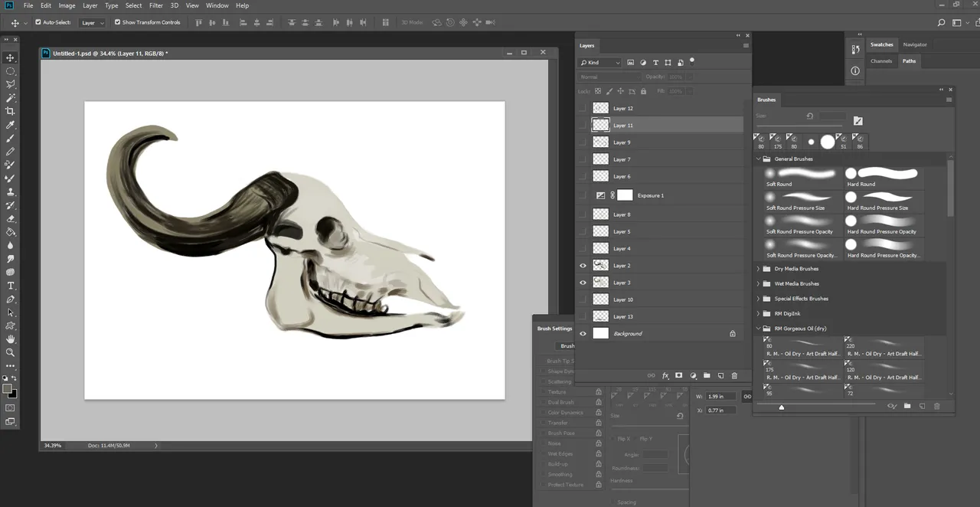
Task: Open the Image menu
Action: pos(67,5)
